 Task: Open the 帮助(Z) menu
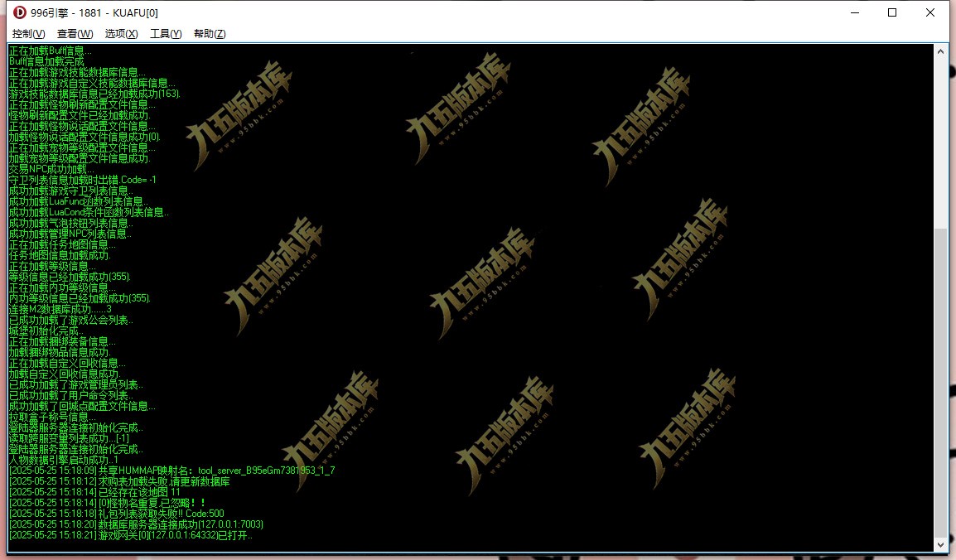click(x=210, y=33)
